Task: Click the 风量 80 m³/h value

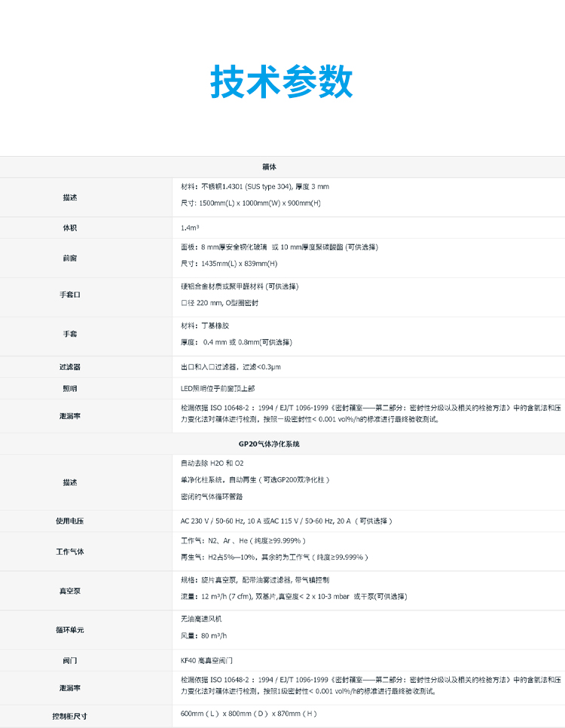Action: (204, 635)
